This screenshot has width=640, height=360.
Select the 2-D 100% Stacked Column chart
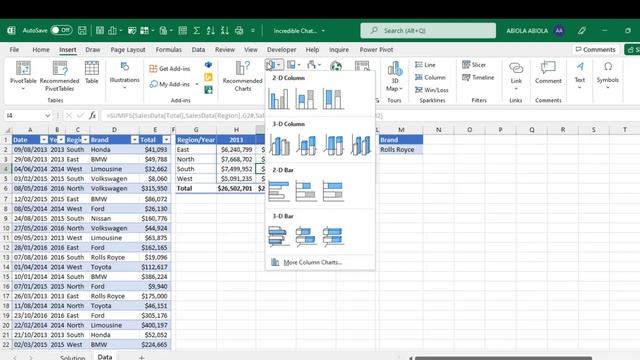click(333, 99)
